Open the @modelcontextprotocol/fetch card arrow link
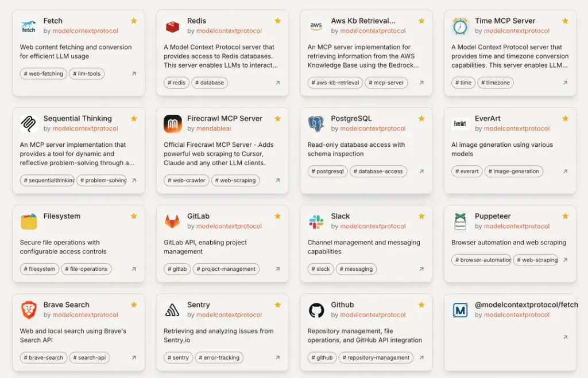The image size is (588, 378). tap(565, 337)
